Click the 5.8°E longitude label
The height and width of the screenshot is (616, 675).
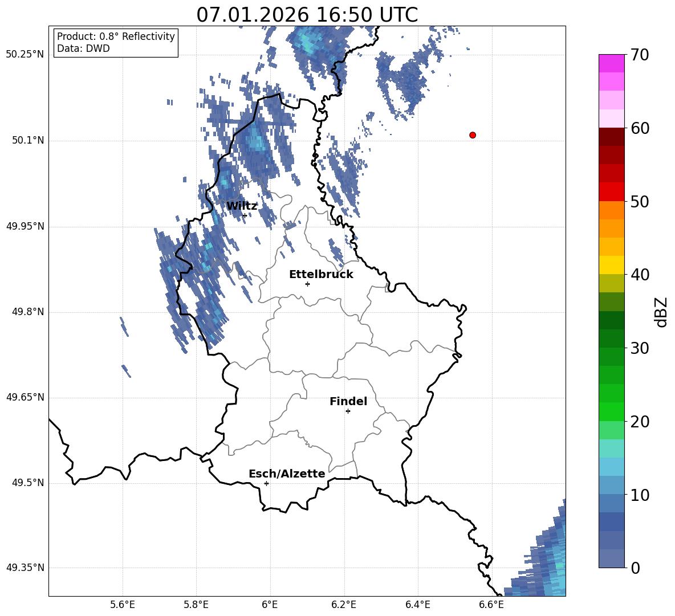point(196,605)
